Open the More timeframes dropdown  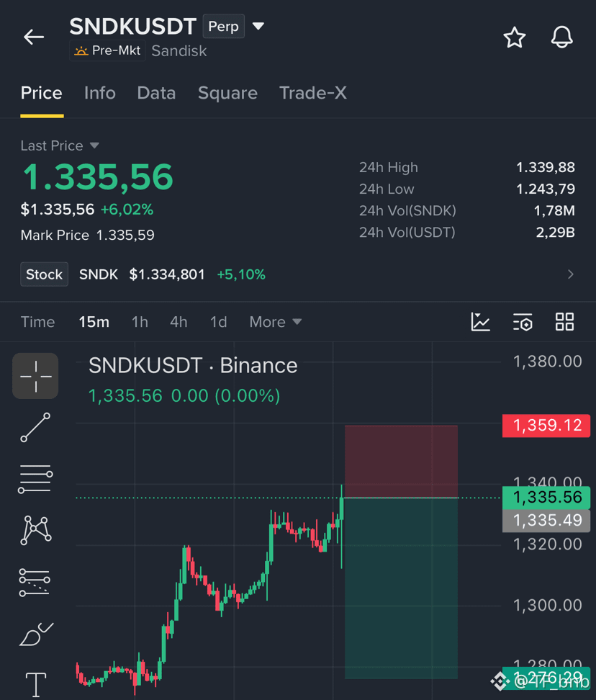click(276, 322)
